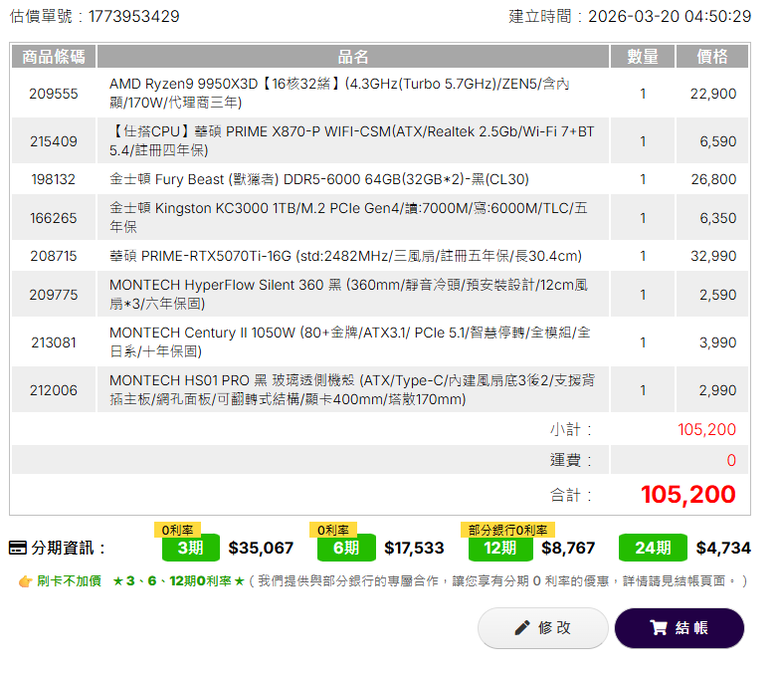Click the 估價單號 1773953429 text
Viewport: 780px width, 677px height.
point(95,16)
